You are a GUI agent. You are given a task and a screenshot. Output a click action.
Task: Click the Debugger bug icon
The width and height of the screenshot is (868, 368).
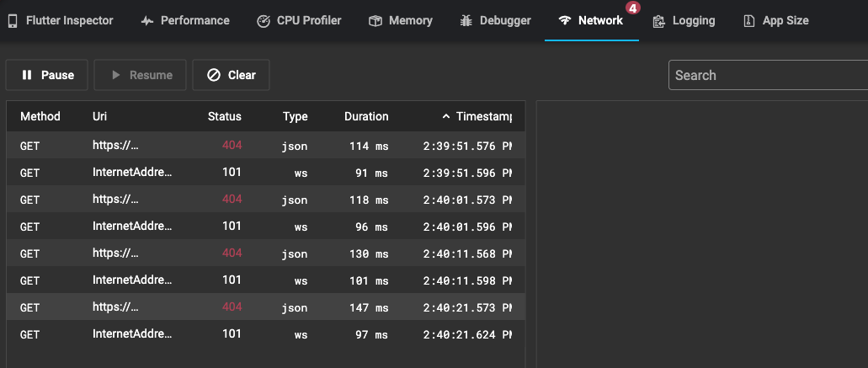(466, 21)
